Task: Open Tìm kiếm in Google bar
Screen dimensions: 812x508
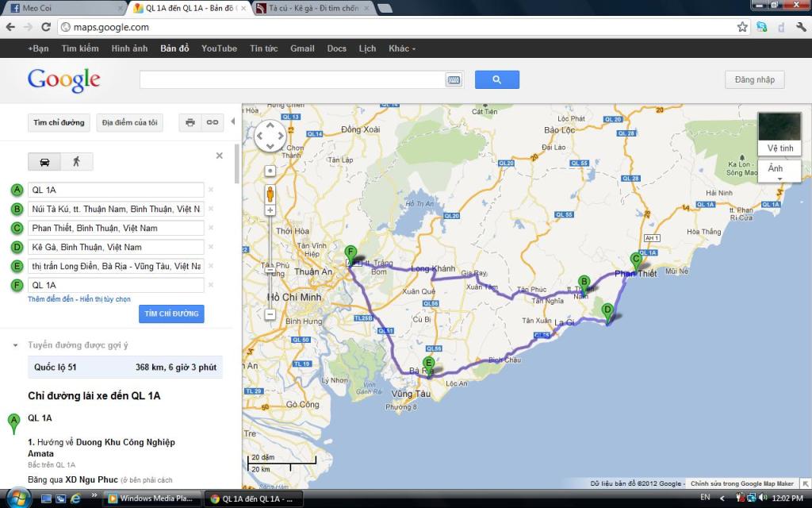Action: point(80,48)
